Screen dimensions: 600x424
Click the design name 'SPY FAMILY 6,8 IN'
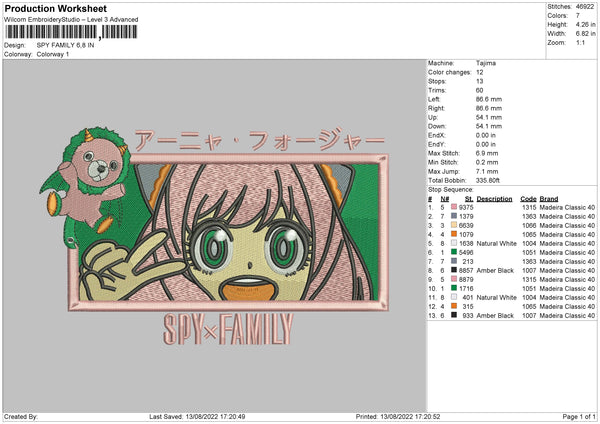coord(65,45)
